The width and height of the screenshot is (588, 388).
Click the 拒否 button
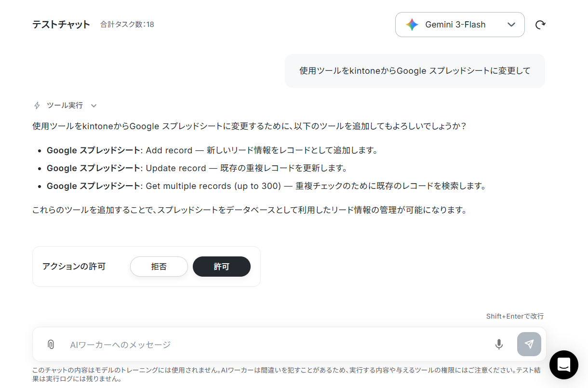point(159,267)
